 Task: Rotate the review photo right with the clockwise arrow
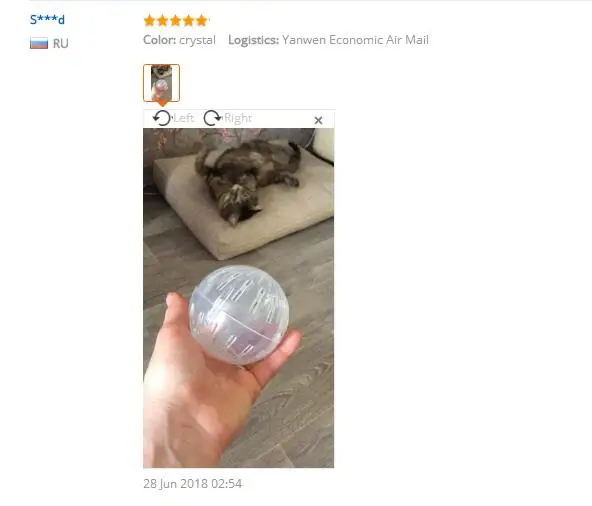213,118
